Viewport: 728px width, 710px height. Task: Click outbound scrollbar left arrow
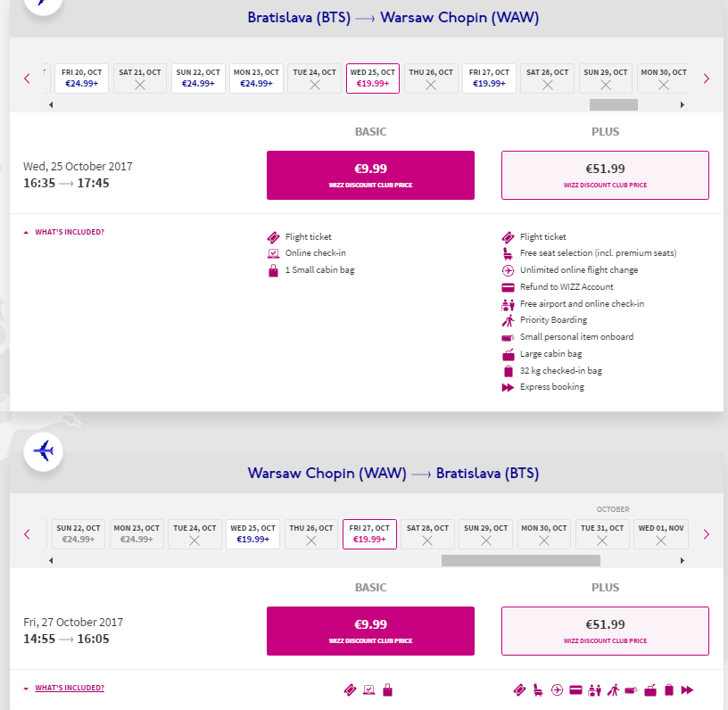(51, 105)
